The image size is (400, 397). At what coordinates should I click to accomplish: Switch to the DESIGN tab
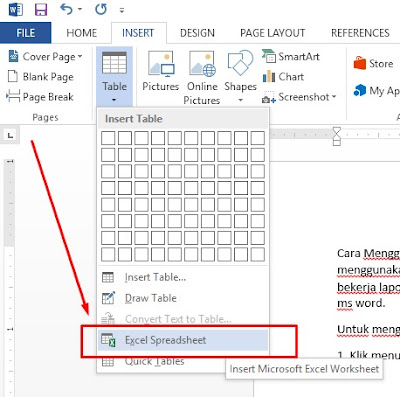(197, 33)
